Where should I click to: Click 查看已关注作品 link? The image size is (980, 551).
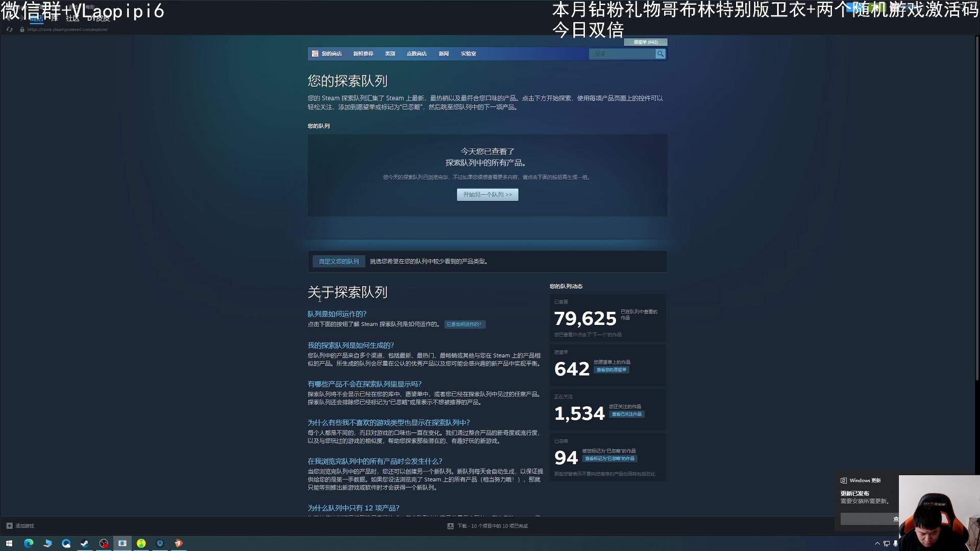click(x=627, y=414)
